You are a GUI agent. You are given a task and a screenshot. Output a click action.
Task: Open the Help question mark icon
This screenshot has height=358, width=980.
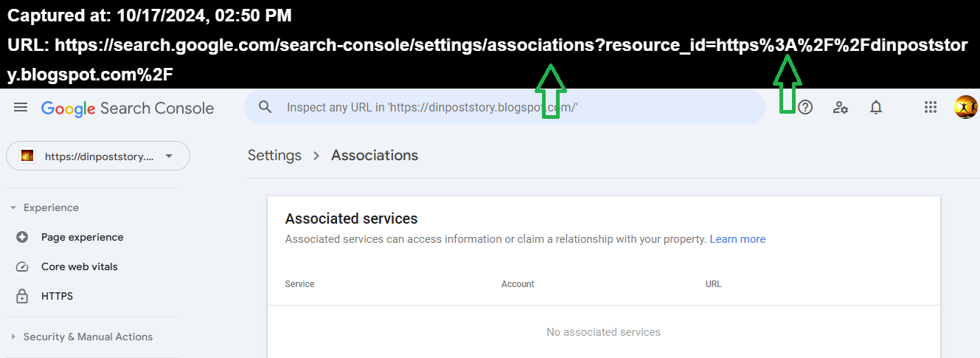pos(805,108)
